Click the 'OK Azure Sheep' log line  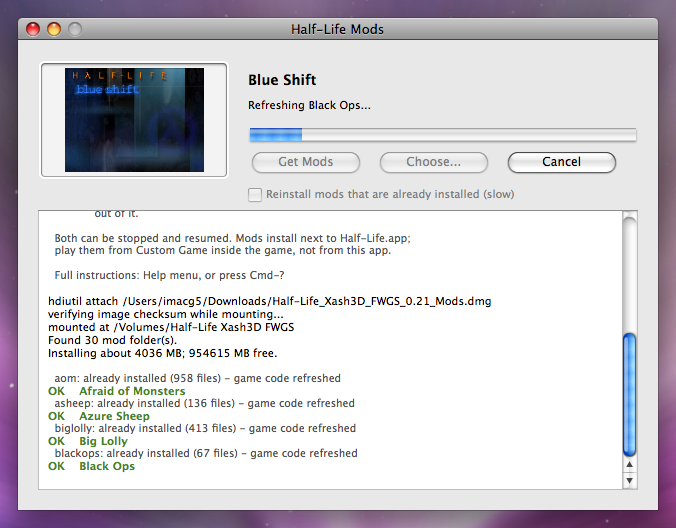coord(99,416)
